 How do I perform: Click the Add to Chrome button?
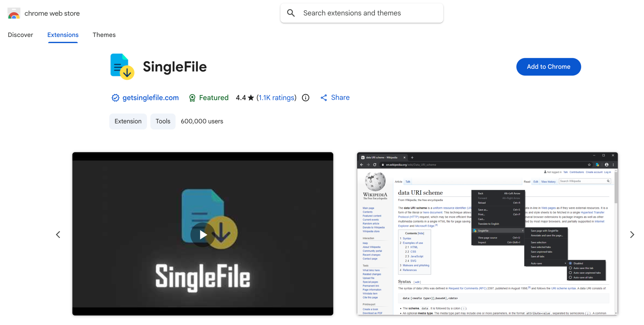coord(548,67)
